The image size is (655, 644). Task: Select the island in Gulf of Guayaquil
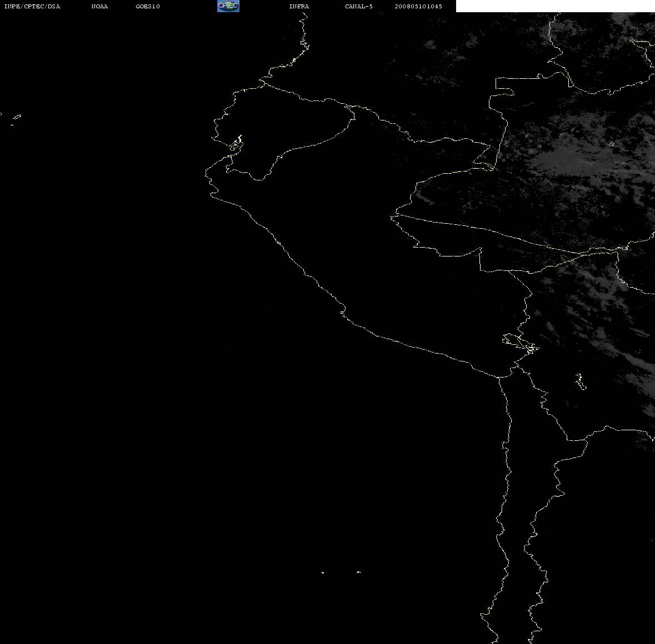click(x=236, y=144)
